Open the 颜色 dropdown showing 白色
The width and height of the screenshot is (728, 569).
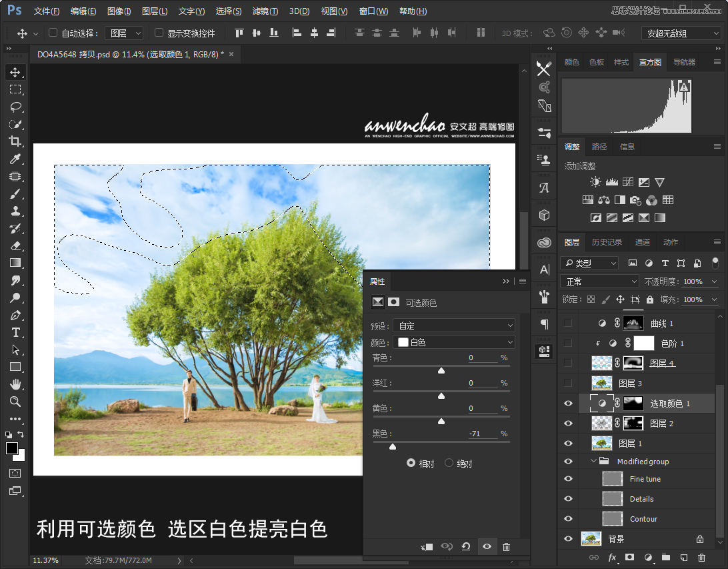(453, 342)
